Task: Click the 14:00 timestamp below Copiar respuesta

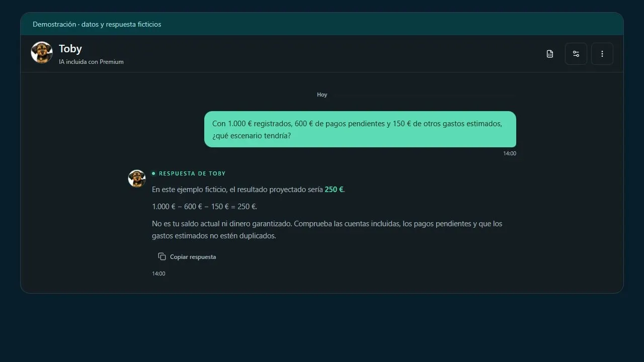Action: point(158,274)
